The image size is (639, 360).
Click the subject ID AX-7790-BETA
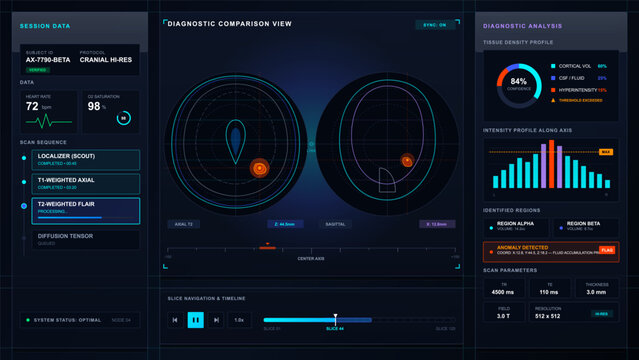48,60
